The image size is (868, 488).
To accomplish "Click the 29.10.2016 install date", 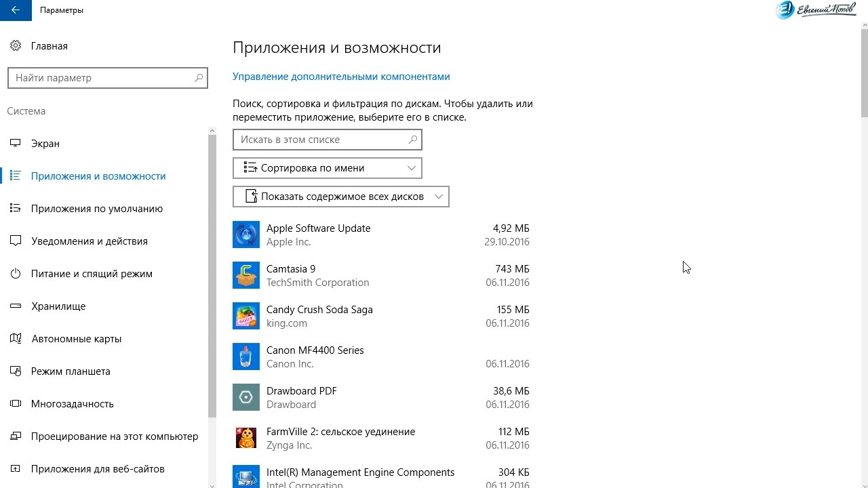I will click(507, 242).
